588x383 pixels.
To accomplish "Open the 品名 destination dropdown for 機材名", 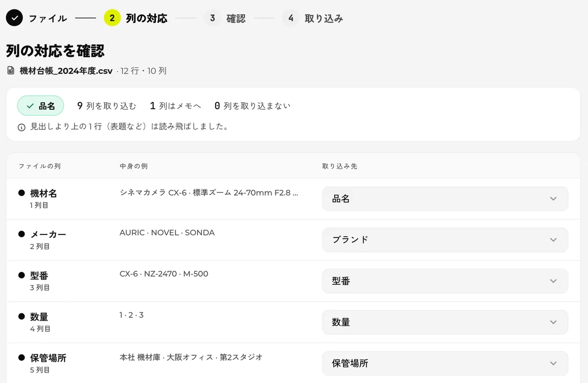I will [x=445, y=199].
